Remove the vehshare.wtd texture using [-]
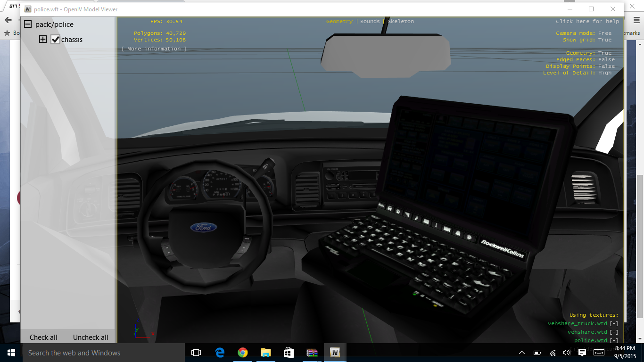The width and height of the screenshot is (644, 362). click(x=614, y=332)
